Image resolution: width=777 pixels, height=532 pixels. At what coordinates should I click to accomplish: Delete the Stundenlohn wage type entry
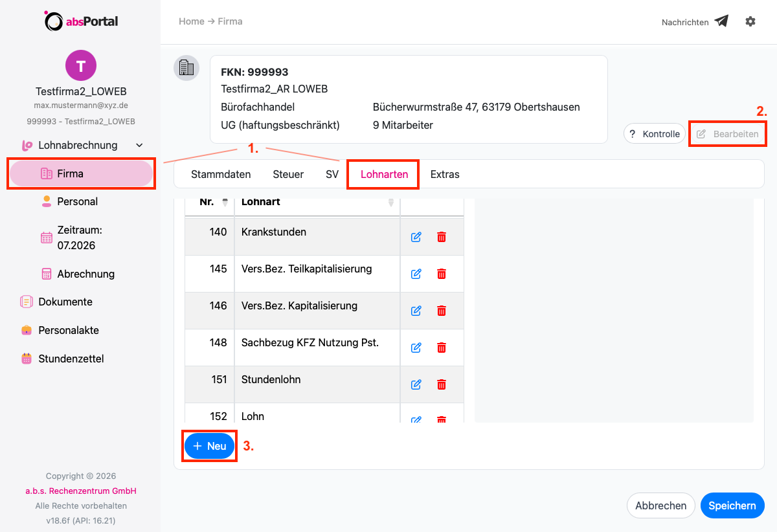[x=442, y=384]
